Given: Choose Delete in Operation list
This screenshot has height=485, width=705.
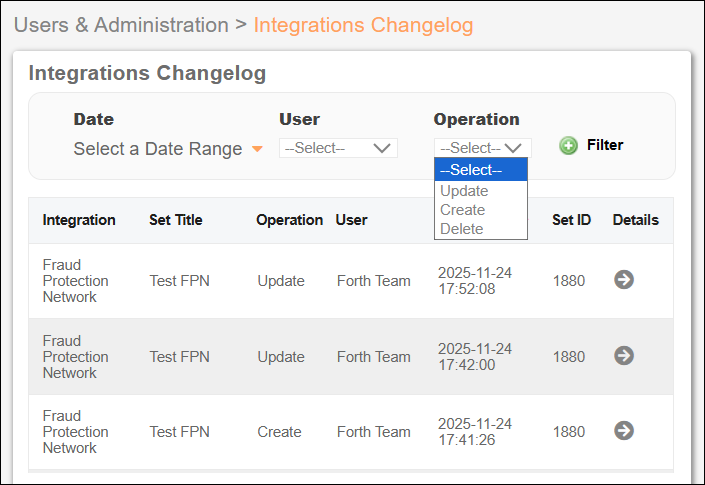Looking at the screenshot, I should pyautogui.click(x=481, y=229).
